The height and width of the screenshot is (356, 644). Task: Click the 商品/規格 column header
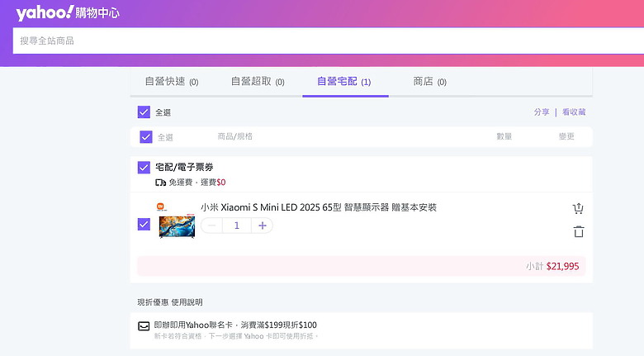tap(235, 136)
